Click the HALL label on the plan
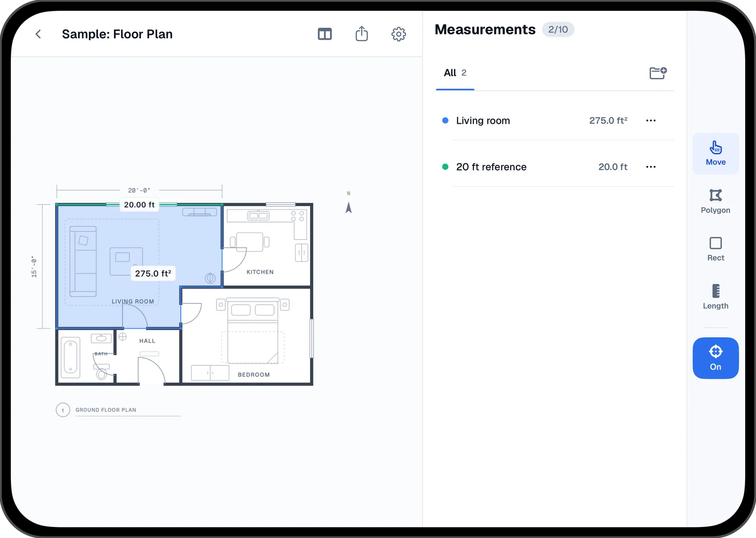756x538 pixels. tap(147, 341)
